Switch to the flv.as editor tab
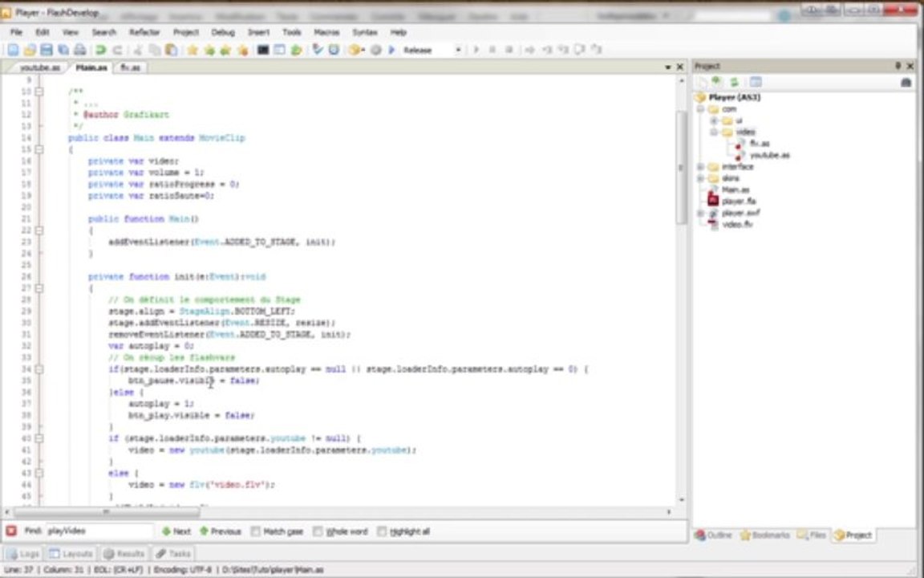Viewport: 924px width, 578px height. 130,67
